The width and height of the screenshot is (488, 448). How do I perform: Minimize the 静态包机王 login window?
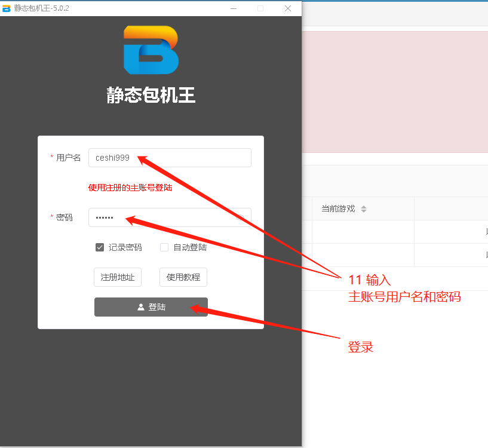[233, 8]
